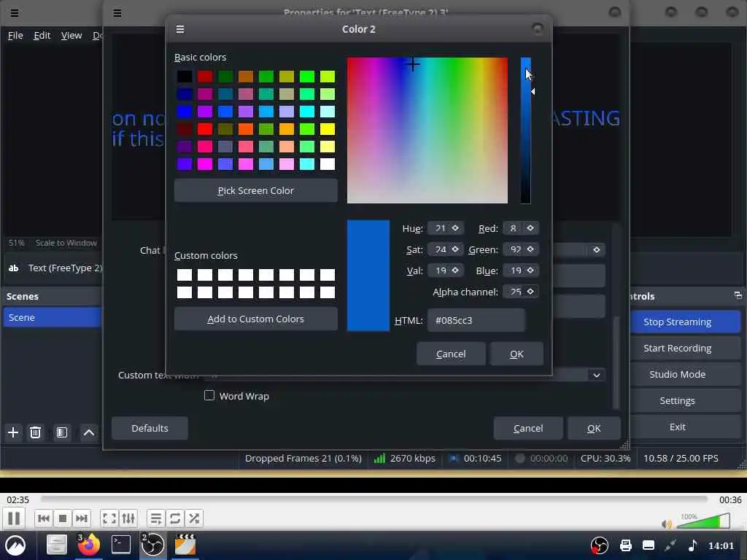This screenshot has width=747, height=560.
Task: Open the application launcher menu icon
Action: (x=15, y=545)
